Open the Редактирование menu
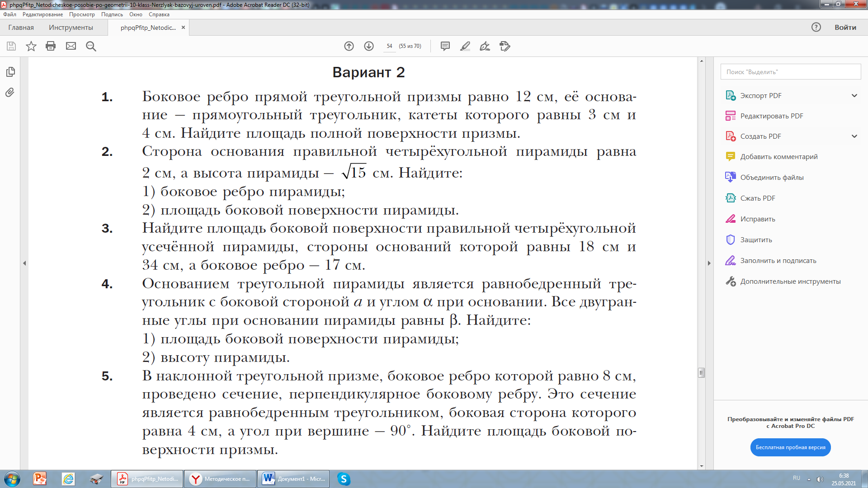This screenshot has height=488, width=868. click(42, 14)
